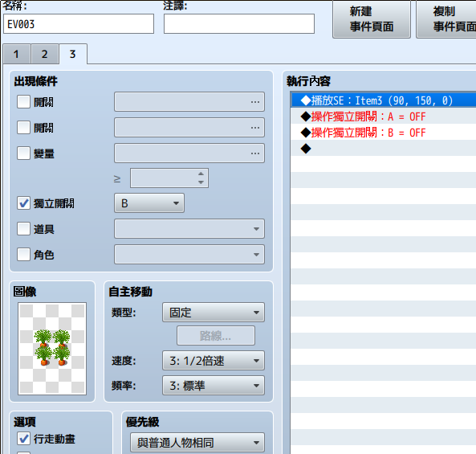This screenshot has height=454, width=476.
Task: Tick the 道具 condition checkbox
Action: (23, 228)
